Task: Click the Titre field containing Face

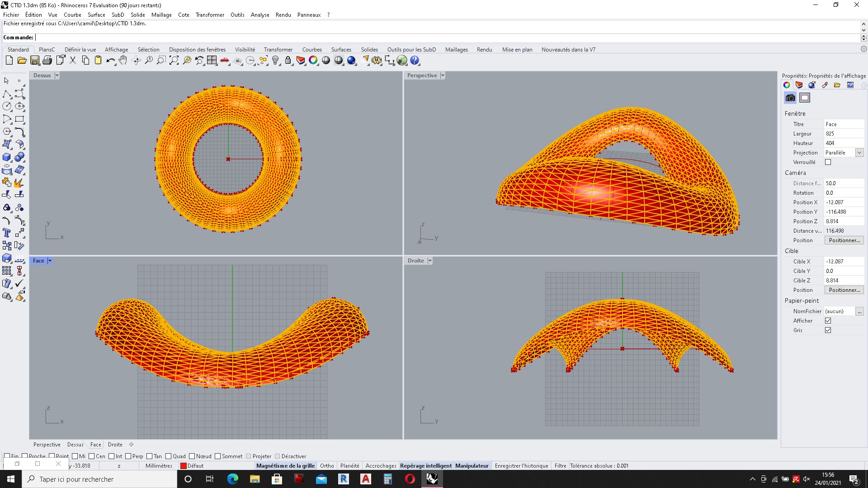Action: coord(844,124)
